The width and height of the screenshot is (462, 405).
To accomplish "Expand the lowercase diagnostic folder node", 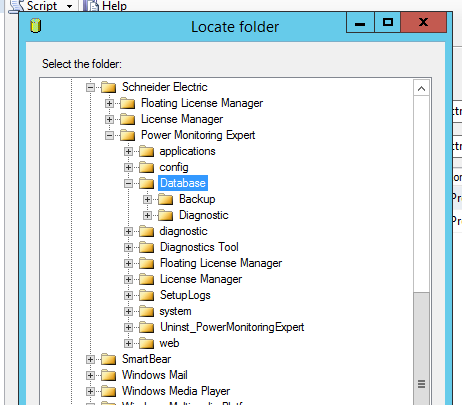I will click(128, 231).
